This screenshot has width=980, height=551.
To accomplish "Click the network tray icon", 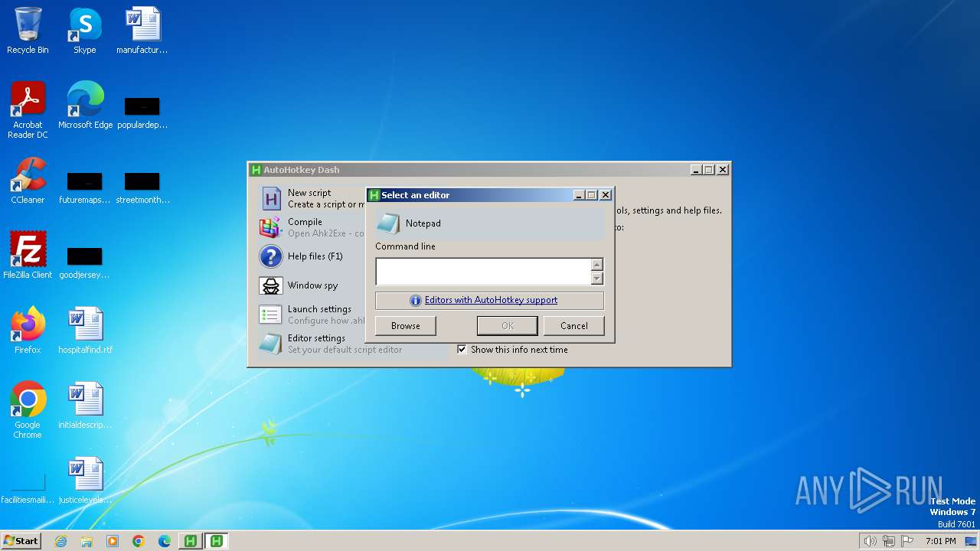I will [x=889, y=541].
